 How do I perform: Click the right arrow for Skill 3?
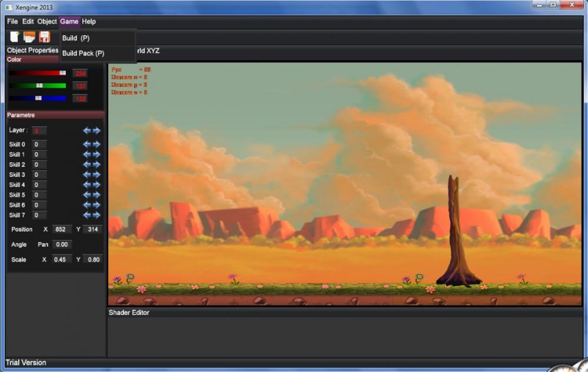pyautogui.click(x=96, y=175)
